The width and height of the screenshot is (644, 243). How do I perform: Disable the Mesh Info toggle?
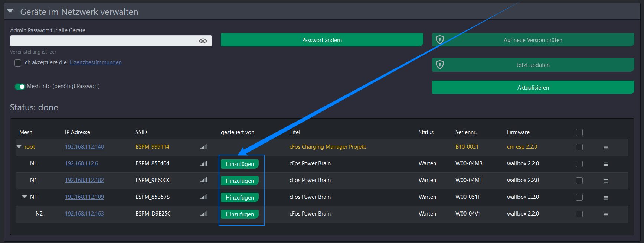pyautogui.click(x=20, y=87)
